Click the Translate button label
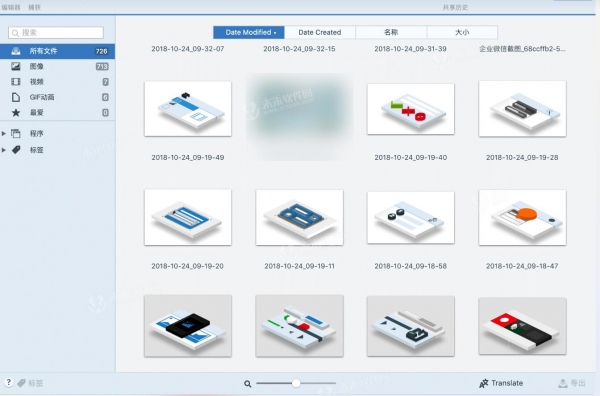This screenshot has width=600, height=396. (507, 383)
